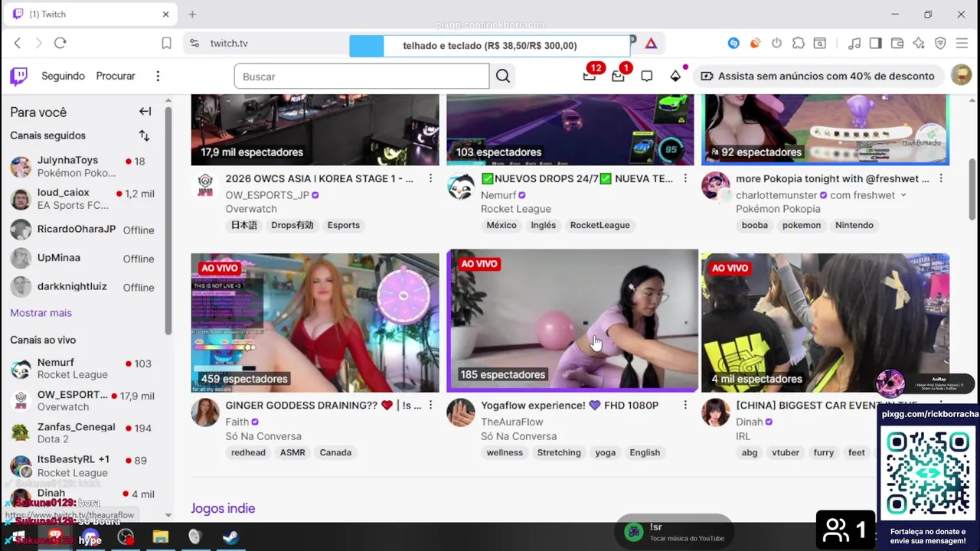The height and width of the screenshot is (551, 980).
Task: Open options for Pokopia stream card
Action: pos(941,178)
